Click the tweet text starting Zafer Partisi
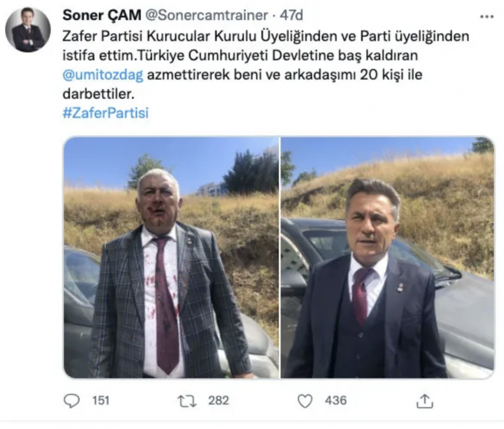 (266, 65)
